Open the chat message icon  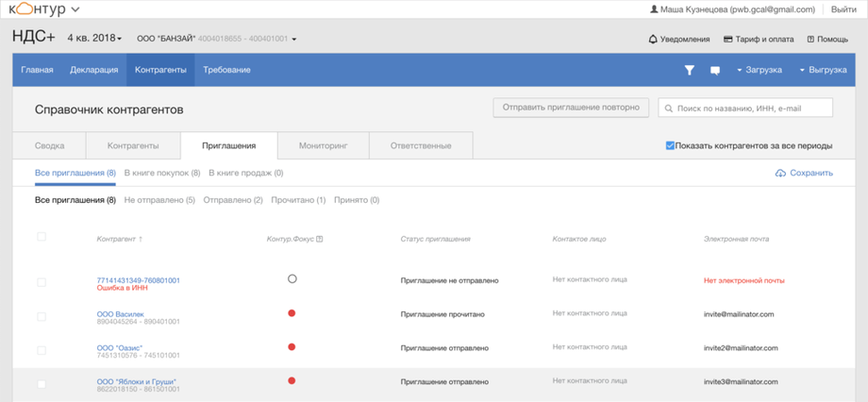point(715,70)
